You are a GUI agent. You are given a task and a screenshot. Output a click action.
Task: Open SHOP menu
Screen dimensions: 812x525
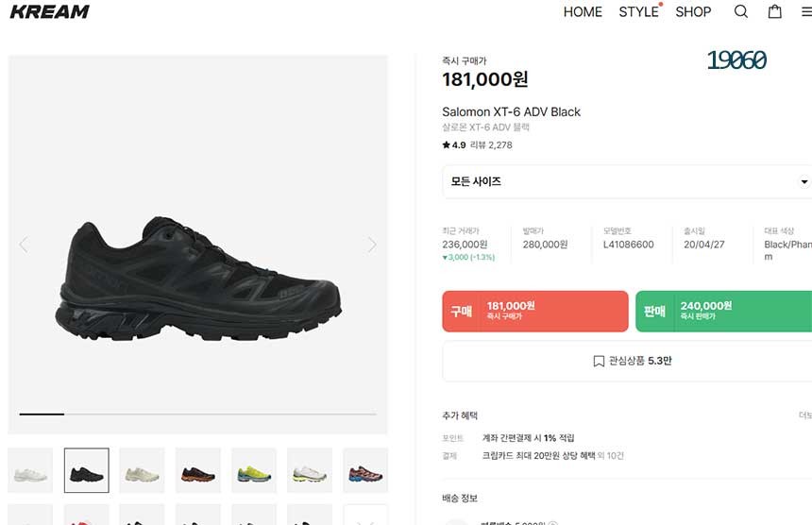pyautogui.click(x=693, y=12)
